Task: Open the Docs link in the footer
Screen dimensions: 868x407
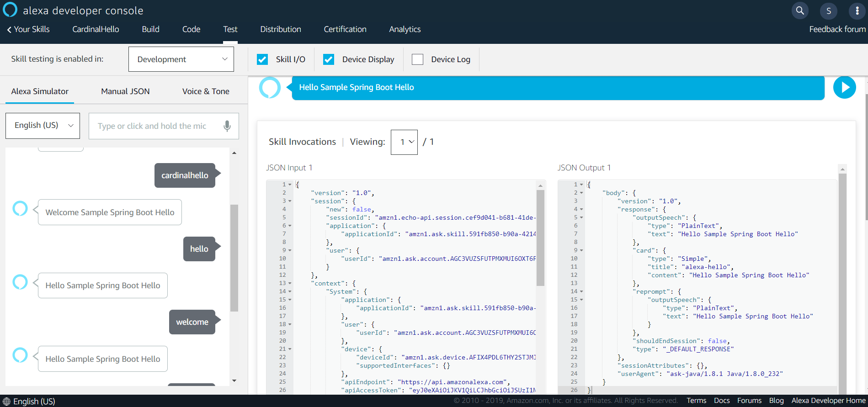Action: coord(722,401)
